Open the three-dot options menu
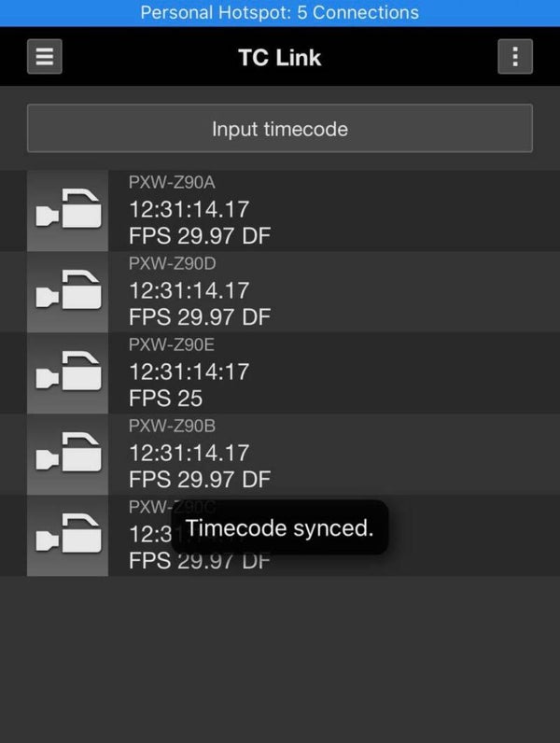Viewport: 560px width, 743px height. point(515,56)
